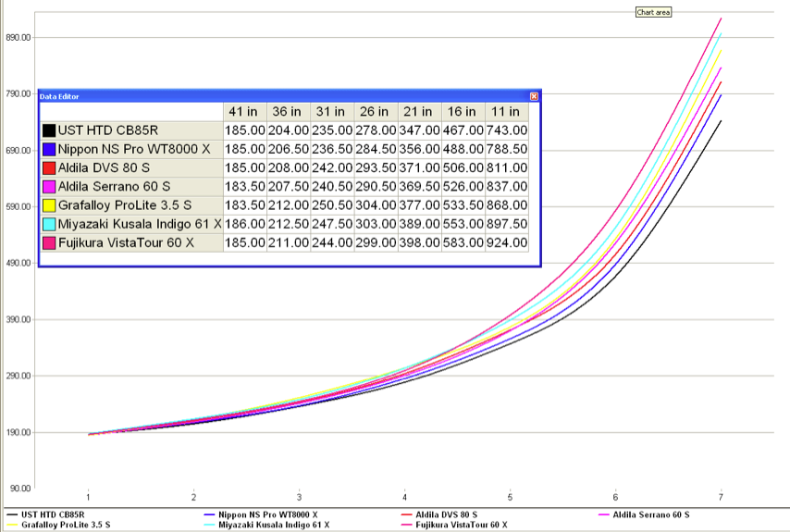Screen dimensions: 790x532
Task: Click the x-axis label 1
Action: pyautogui.click(x=88, y=497)
